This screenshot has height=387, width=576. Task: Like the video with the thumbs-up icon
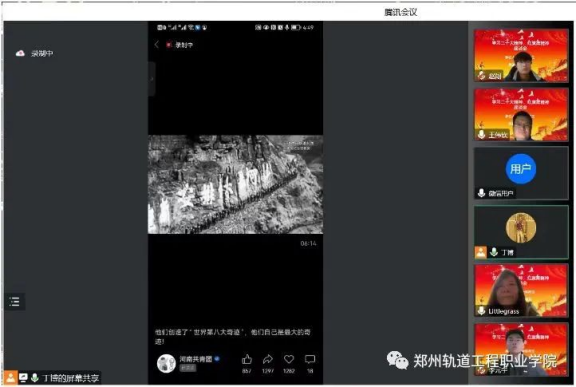tap(247, 359)
